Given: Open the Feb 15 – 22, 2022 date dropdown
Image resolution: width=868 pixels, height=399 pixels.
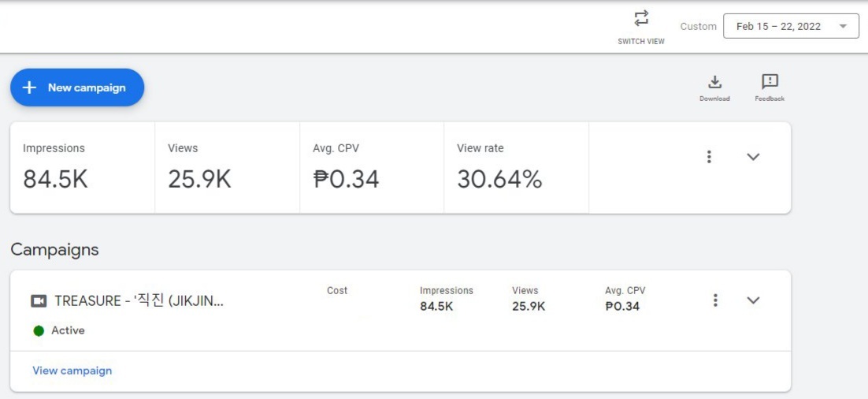Looking at the screenshot, I should click(791, 26).
